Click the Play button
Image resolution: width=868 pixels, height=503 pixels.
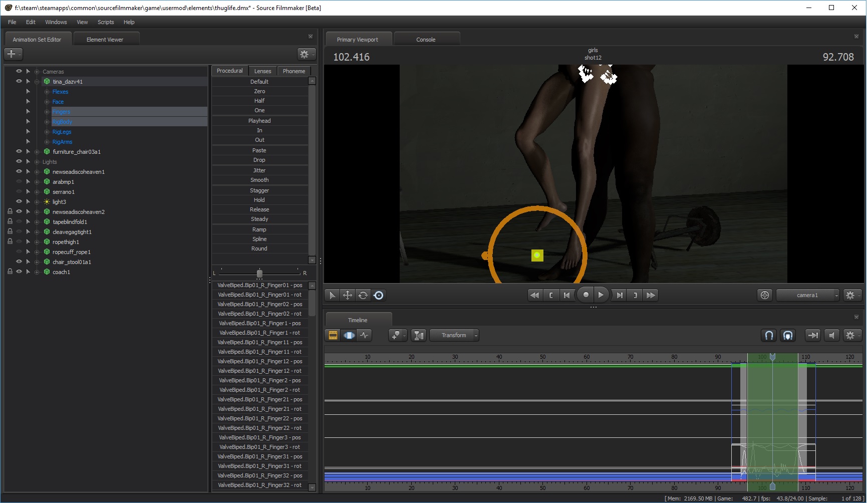[601, 295]
